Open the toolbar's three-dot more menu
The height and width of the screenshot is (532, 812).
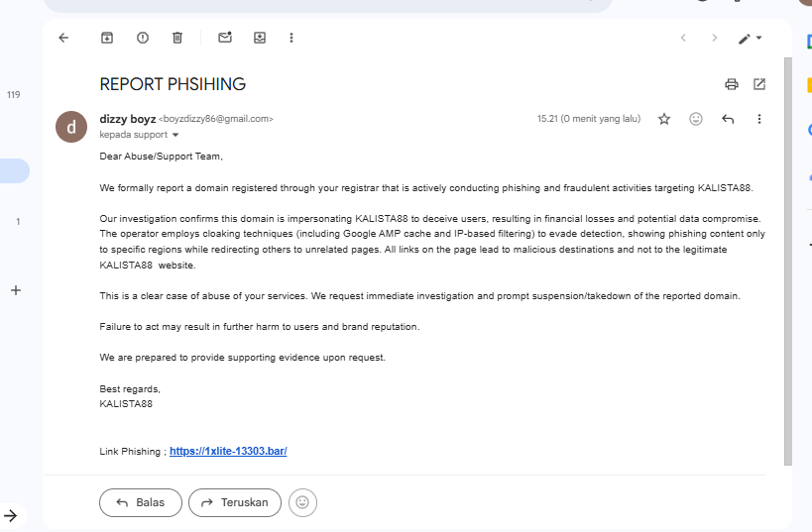291,38
